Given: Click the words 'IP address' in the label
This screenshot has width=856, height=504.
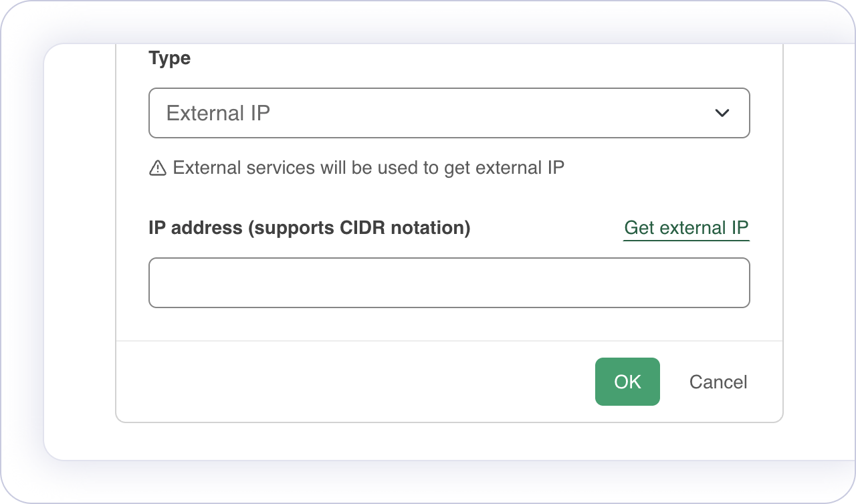Looking at the screenshot, I should click(195, 228).
